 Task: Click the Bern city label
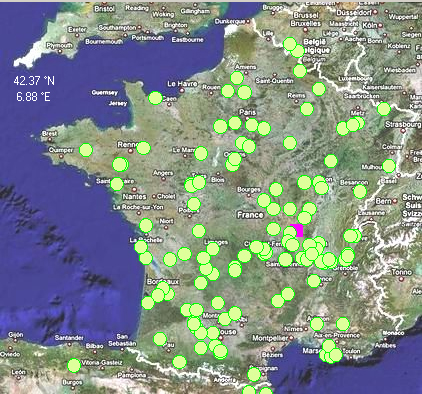(x=383, y=201)
